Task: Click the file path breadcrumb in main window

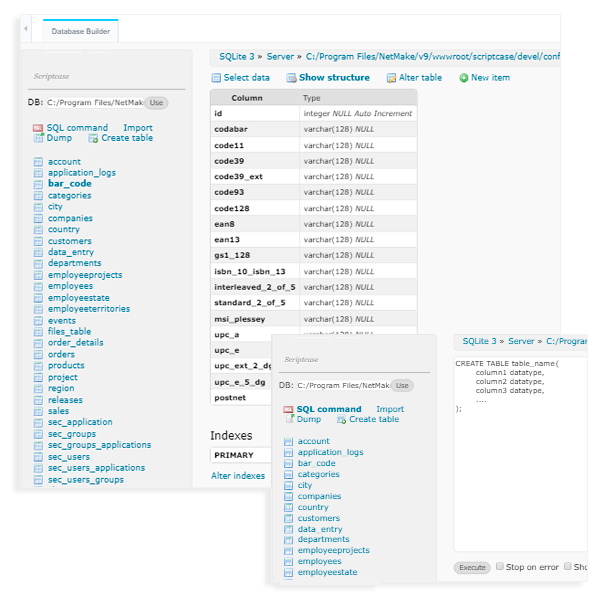Action: click(433, 57)
